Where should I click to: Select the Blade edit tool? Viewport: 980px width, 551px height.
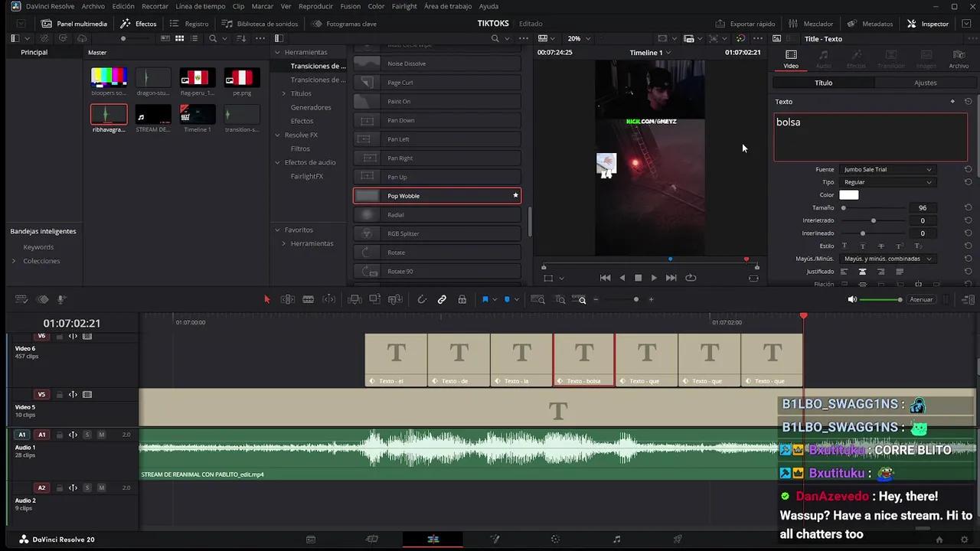308,299
